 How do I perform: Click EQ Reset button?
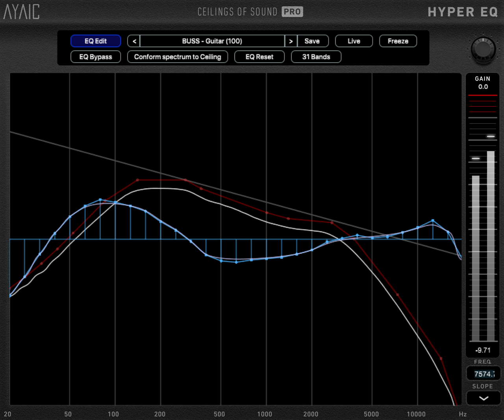pos(259,57)
